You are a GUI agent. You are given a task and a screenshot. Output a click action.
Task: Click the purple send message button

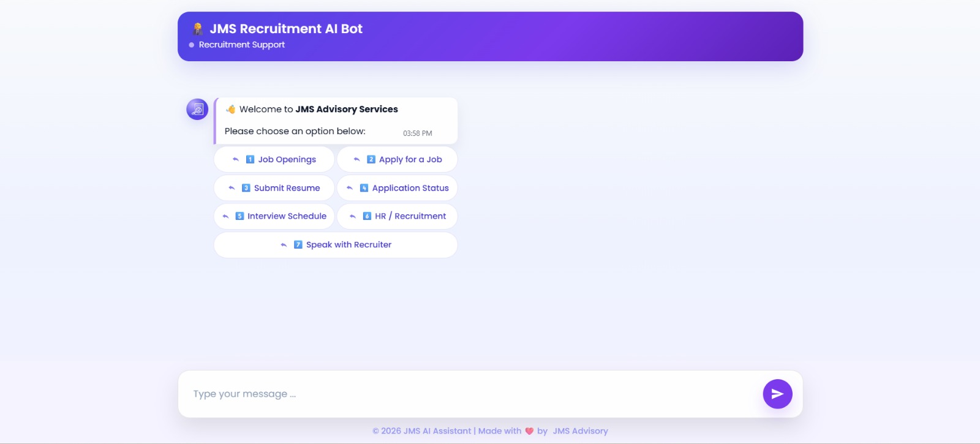pyautogui.click(x=777, y=394)
